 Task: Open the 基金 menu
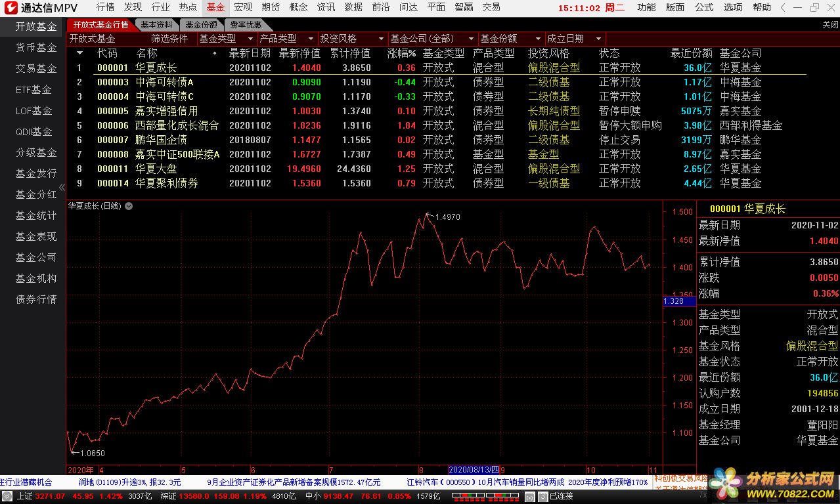coord(215,8)
